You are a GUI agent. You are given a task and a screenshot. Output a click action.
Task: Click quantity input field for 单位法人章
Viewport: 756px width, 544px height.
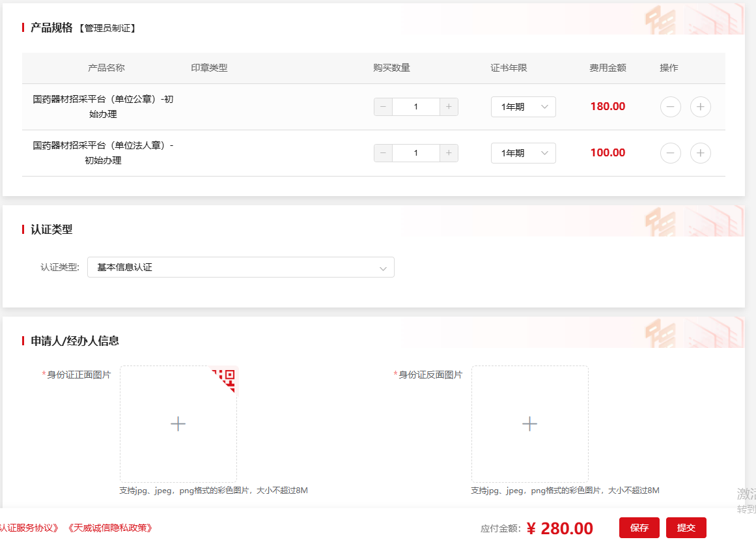[415, 153]
